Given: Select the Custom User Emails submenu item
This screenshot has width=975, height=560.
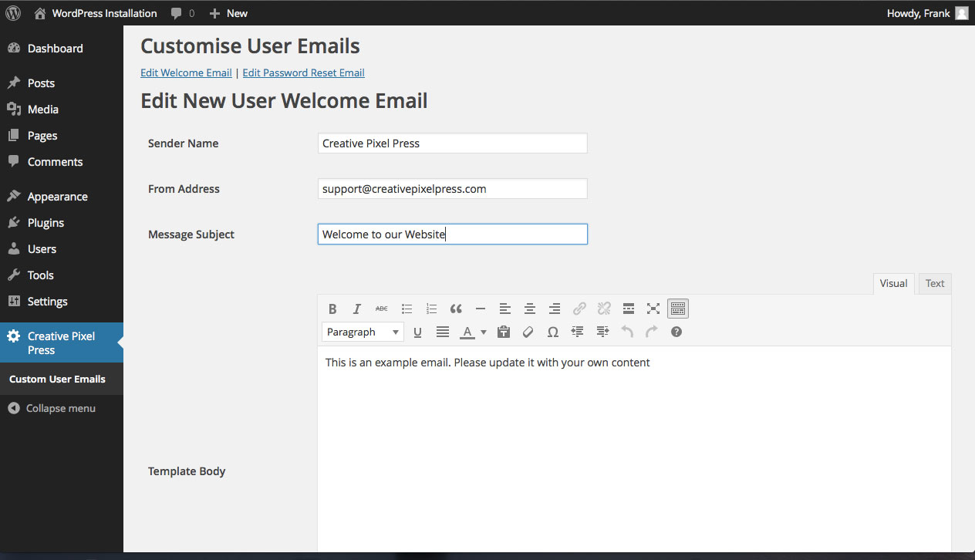Looking at the screenshot, I should (x=57, y=380).
